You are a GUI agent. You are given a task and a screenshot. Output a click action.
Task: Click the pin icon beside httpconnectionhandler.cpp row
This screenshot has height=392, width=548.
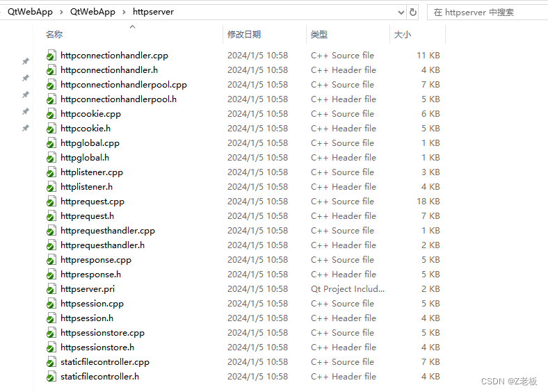pyautogui.click(x=26, y=61)
